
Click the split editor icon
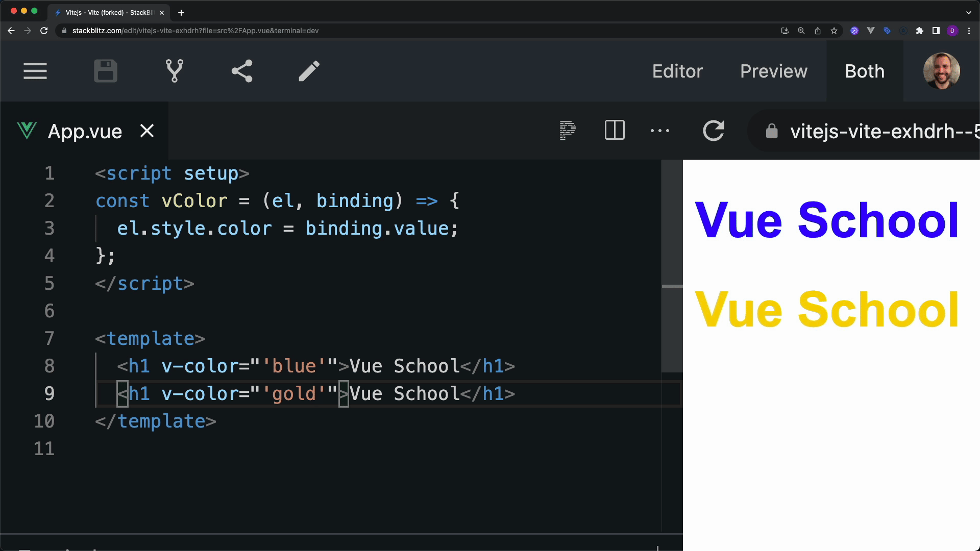tap(615, 131)
